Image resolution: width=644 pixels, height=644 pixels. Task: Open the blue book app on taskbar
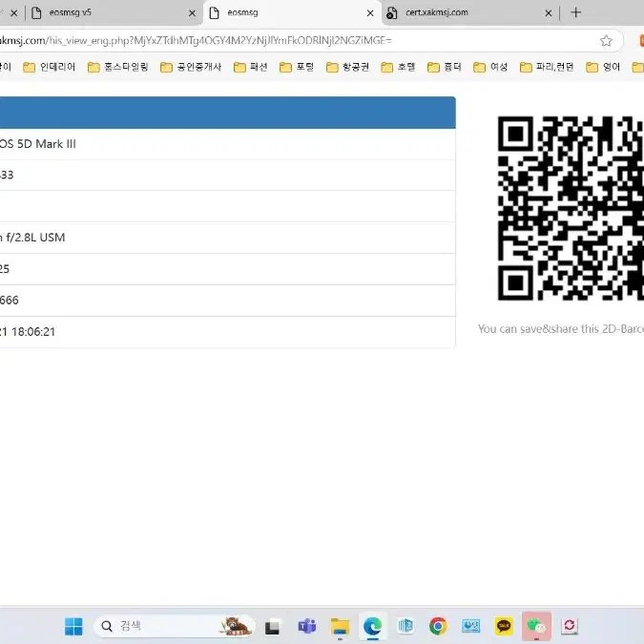[405, 626]
